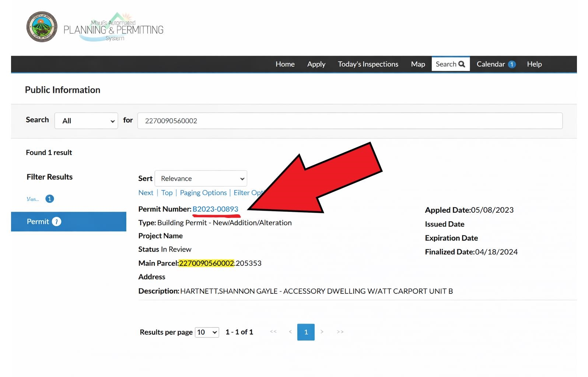The height and width of the screenshot is (377, 588).
Task: Click the search text input field
Action: 350,121
